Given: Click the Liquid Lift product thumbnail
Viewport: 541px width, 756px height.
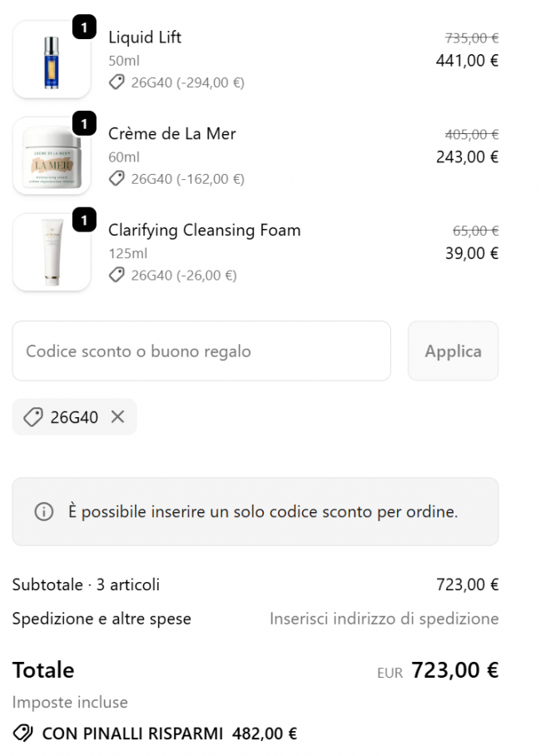Looking at the screenshot, I should pyautogui.click(x=52, y=60).
